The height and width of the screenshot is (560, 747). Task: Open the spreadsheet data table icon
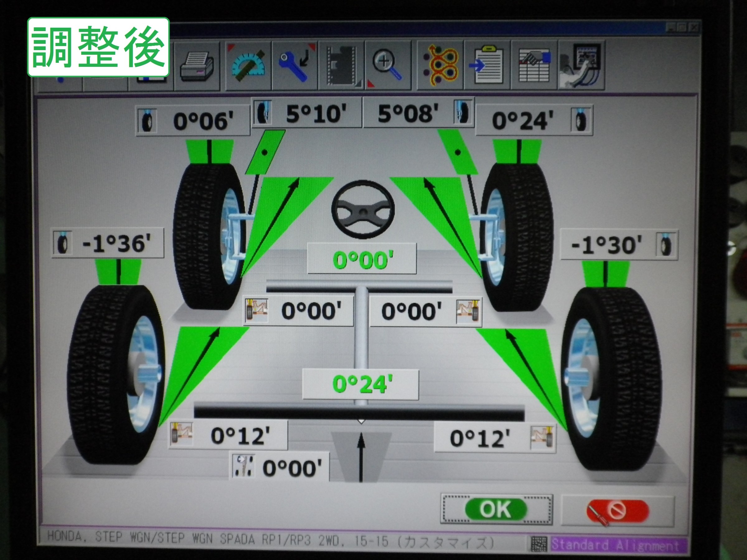[533, 65]
